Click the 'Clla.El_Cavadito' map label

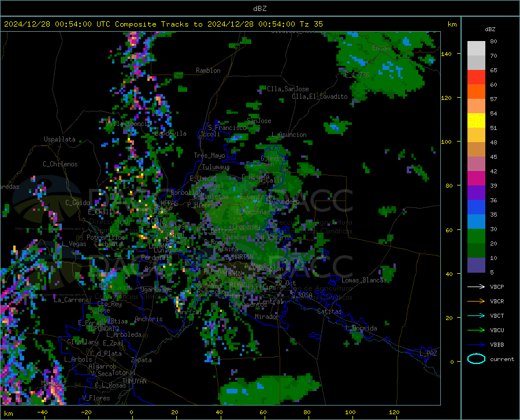pos(320,96)
